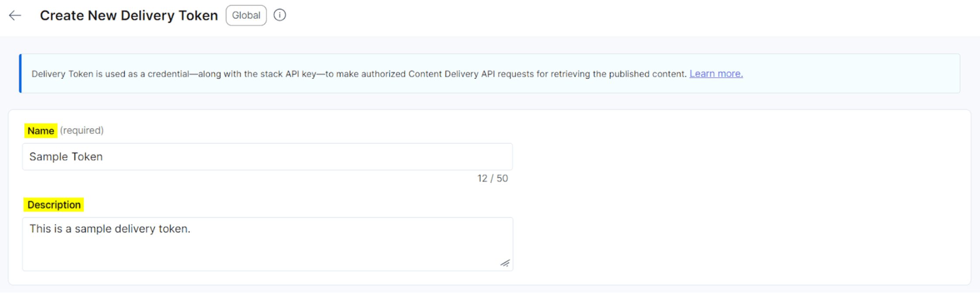Click the "(required)" hint text
This screenshot has width=980, height=293.
82,130
